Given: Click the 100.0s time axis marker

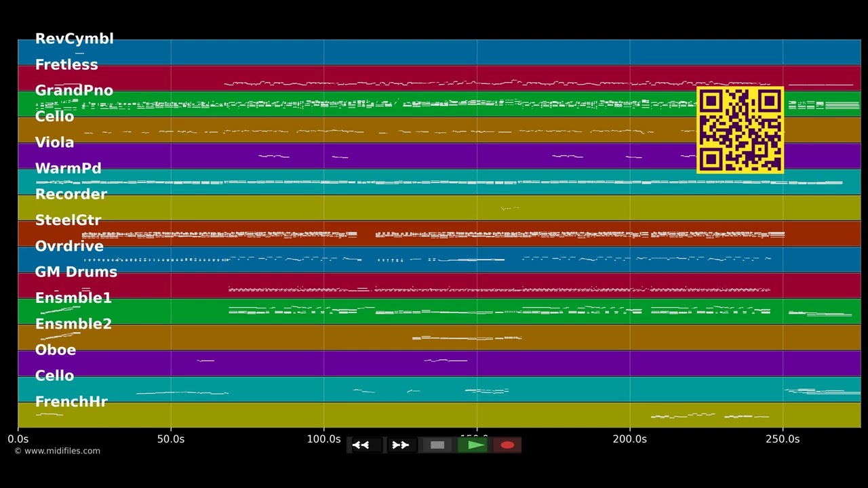Looking at the screenshot, I should pos(323,439).
